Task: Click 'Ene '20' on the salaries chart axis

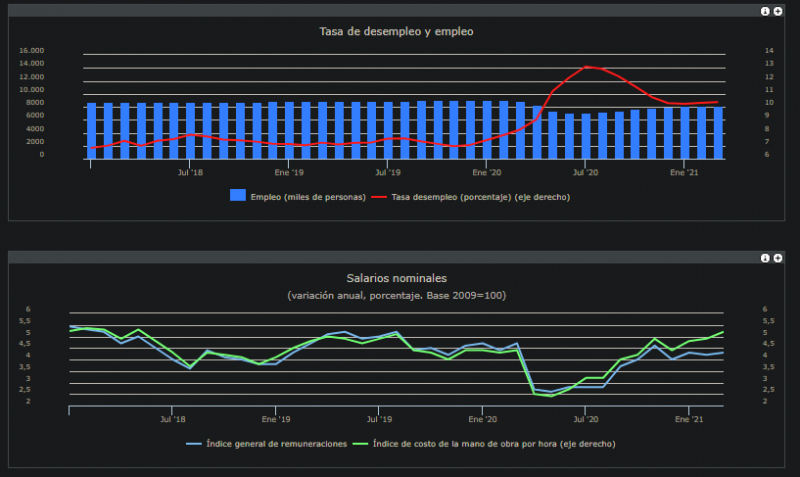Action: point(483,419)
